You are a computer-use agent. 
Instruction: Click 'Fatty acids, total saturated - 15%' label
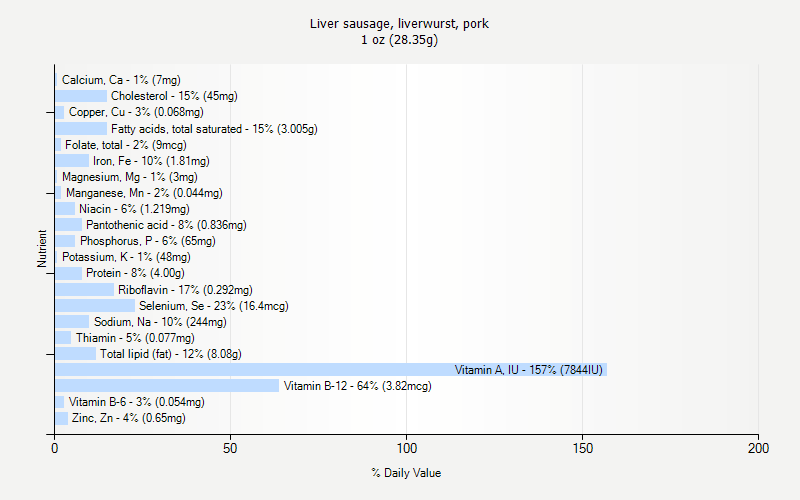click(214, 129)
